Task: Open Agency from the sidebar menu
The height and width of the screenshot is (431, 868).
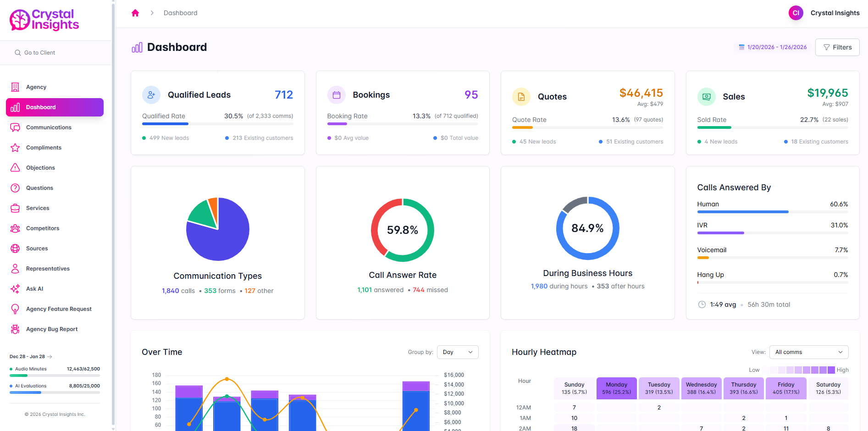Action: pyautogui.click(x=36, y=87)
